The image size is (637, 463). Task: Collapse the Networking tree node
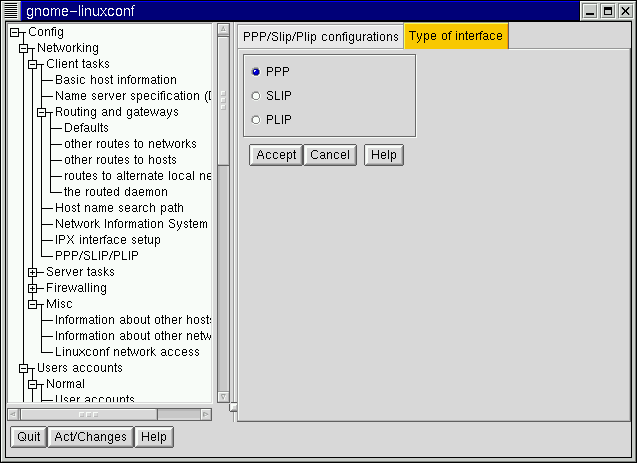[24, 48]
